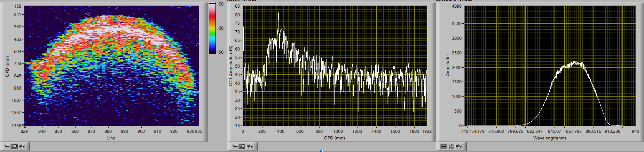Click the color ramp bar of intensity scale
This screenshot has width=644, height=152.
[212, 28]
